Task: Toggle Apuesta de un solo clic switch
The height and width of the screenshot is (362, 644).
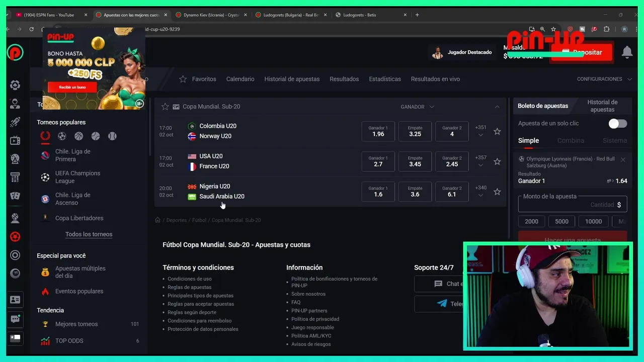Action: (x=617, y=123)
